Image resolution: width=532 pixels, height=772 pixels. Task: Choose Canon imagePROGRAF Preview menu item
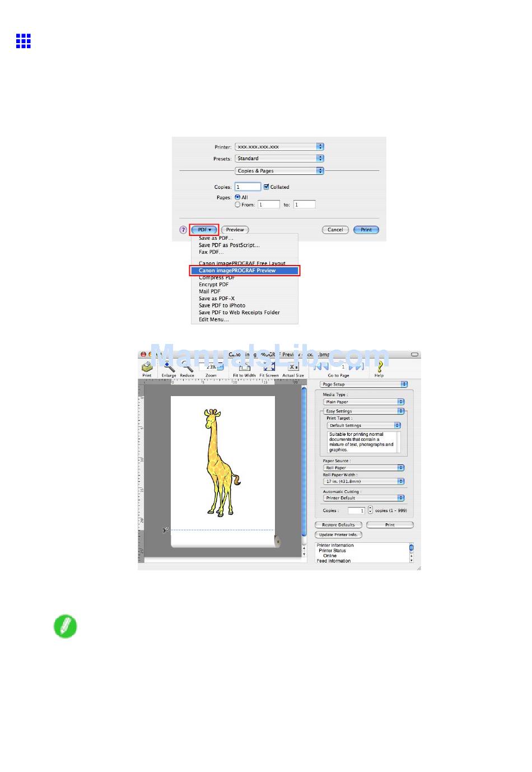click(x=245, y=271)
